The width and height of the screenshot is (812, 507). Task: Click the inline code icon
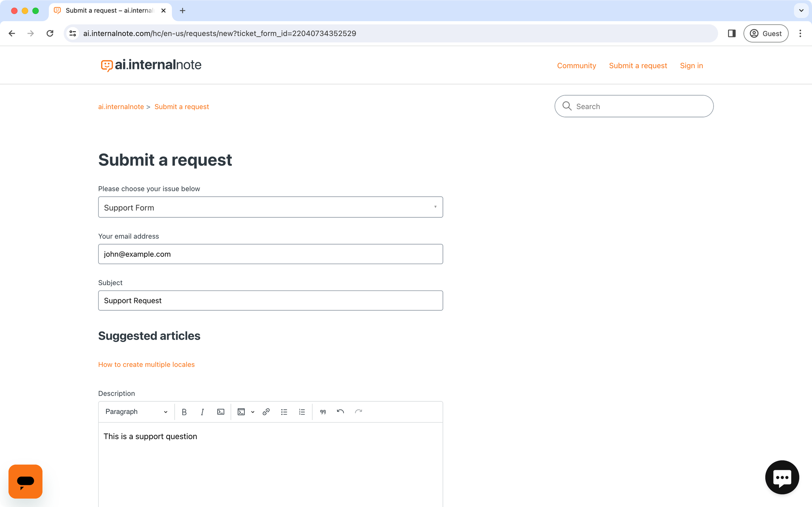(220, 412)
